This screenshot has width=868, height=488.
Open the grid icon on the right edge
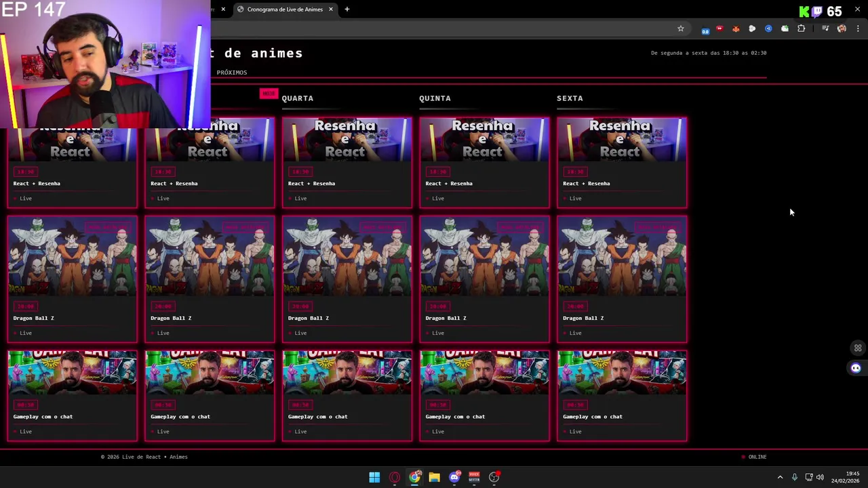[857, 348]
